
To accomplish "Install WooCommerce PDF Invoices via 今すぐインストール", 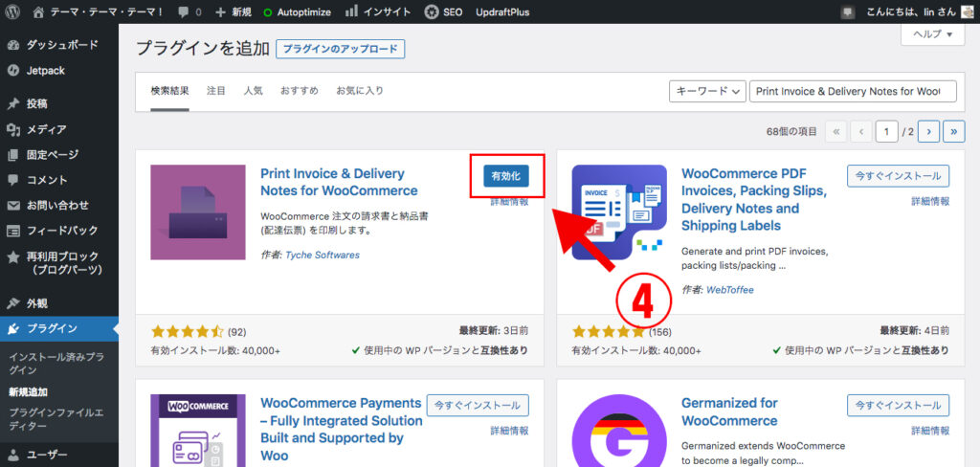I will [898, 176].
